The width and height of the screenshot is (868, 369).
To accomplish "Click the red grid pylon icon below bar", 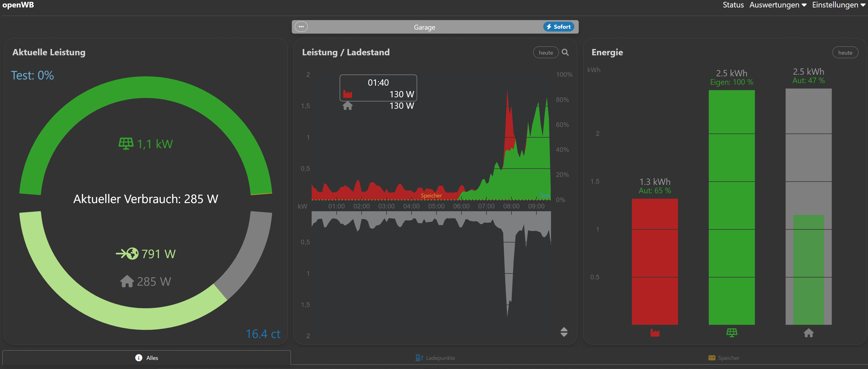I will tap(655, 333).
